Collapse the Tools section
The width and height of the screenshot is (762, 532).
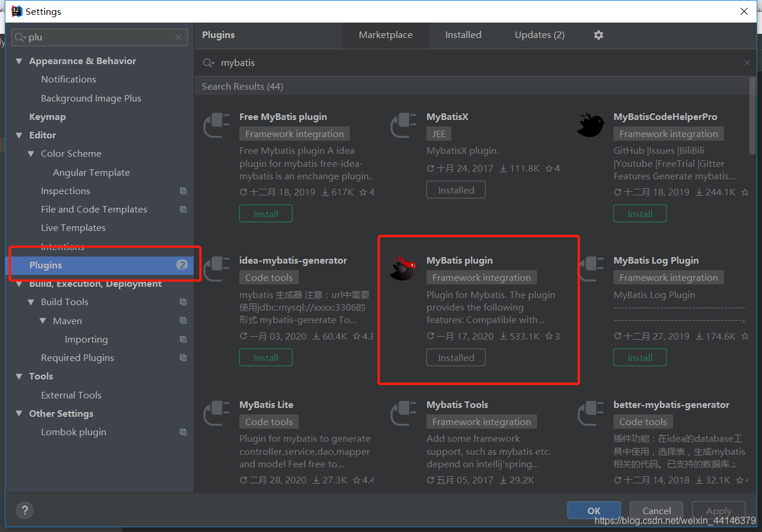click(19, 376)
